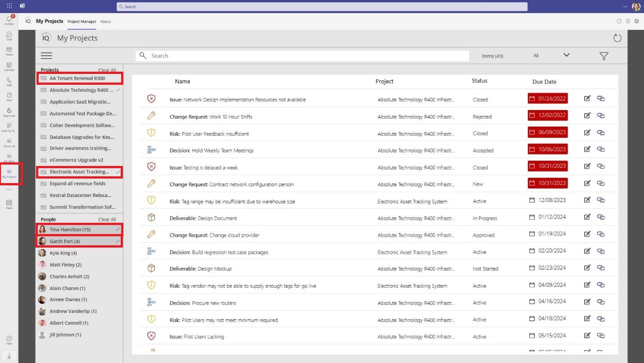The image size is (644, 363).
Task: Sort by the Name column header
Action: point(182,82)
